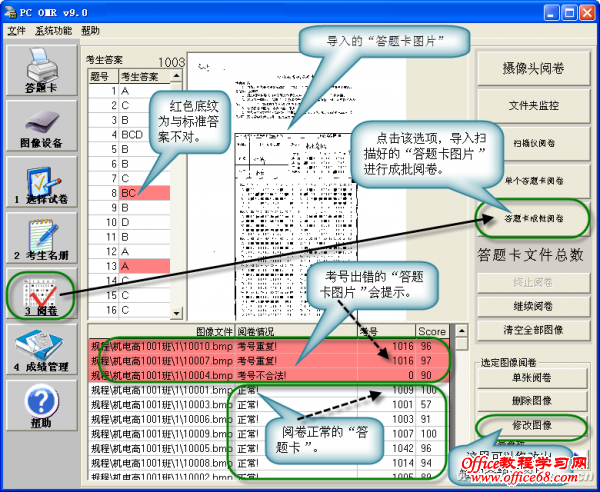Select answer row 1 with answer A
Viewport: 600px width, 492px height.
(129, 91)
